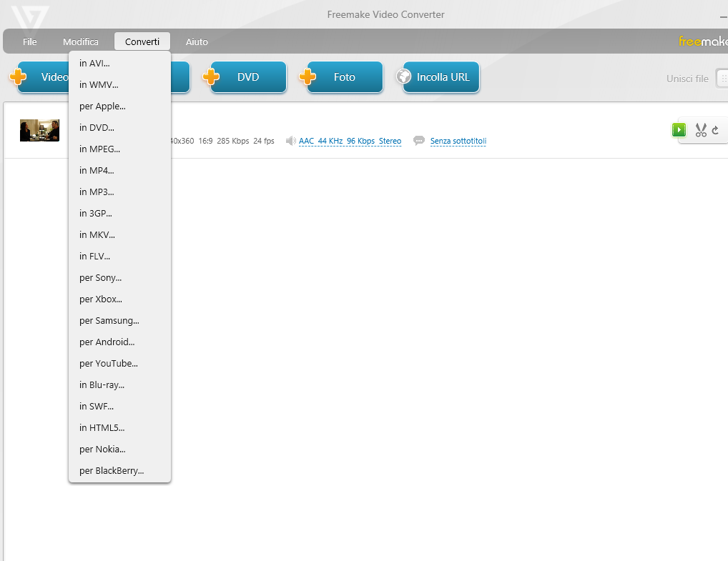Choose 'per BlackBerry...' menu entry

click(120, 470)
